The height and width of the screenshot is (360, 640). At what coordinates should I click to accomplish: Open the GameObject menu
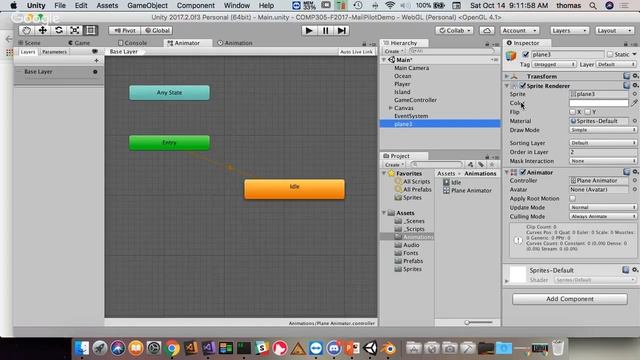[x=147, y=6]
